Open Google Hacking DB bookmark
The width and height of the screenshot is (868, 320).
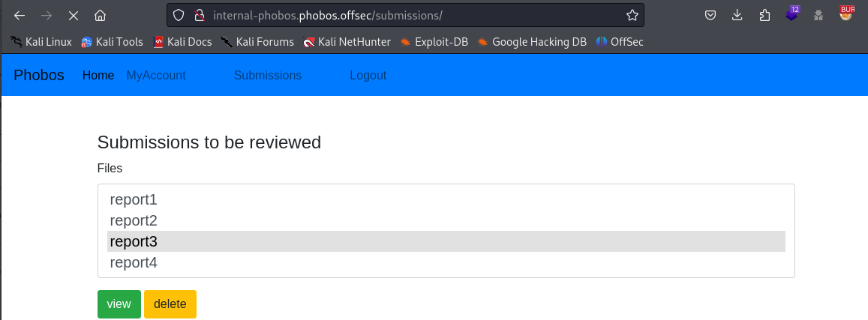click(x=531, y=42)
